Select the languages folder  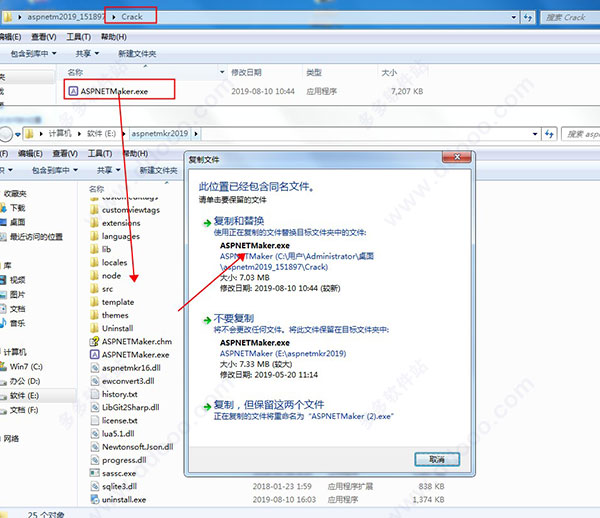(x=115, y=236)
